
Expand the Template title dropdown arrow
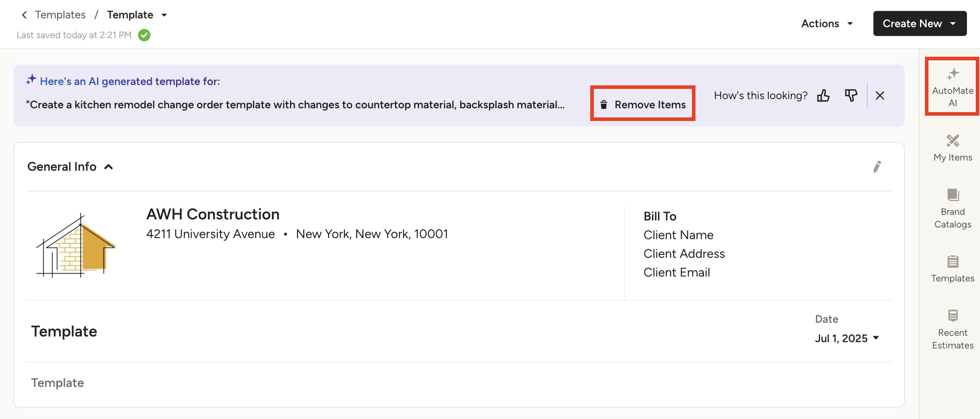coord(165,15)
